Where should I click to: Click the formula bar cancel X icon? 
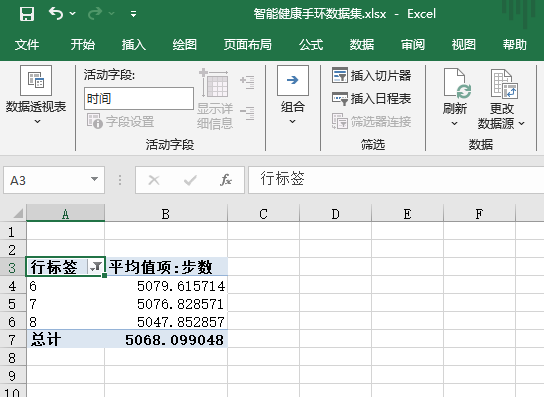pos(154,180)
